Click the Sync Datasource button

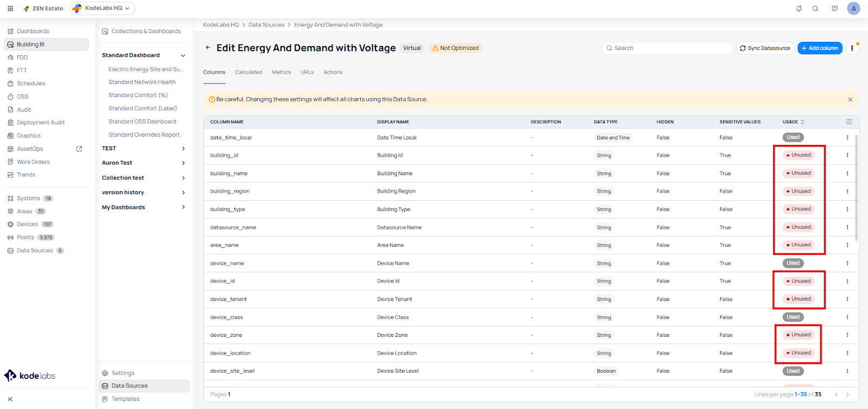tap(765, 48)
